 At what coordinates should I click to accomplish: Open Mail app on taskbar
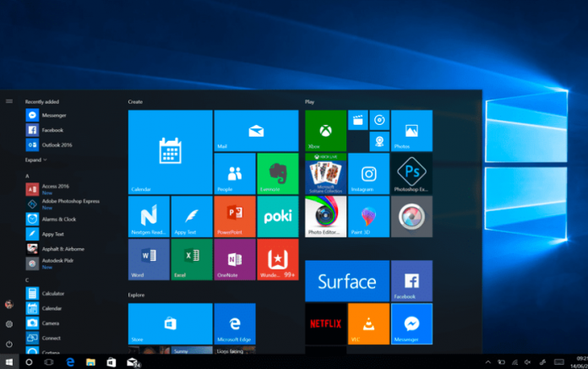click(133, 362)
